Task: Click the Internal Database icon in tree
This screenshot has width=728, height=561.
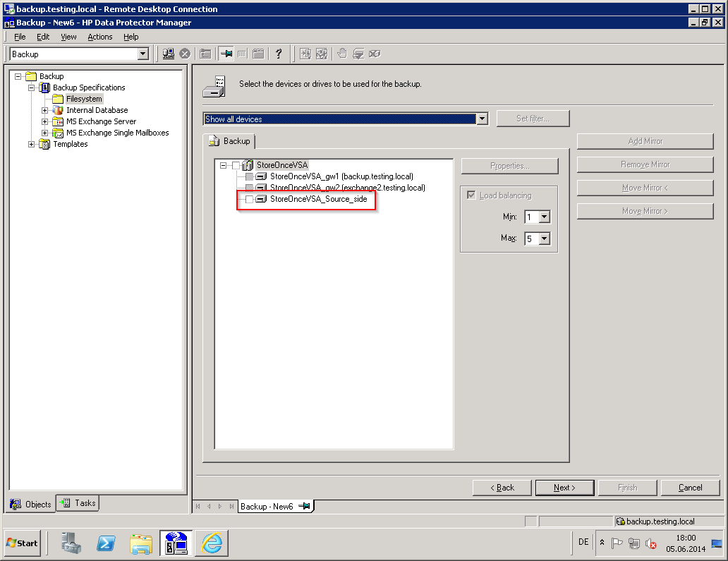Action: click(58, 110)
